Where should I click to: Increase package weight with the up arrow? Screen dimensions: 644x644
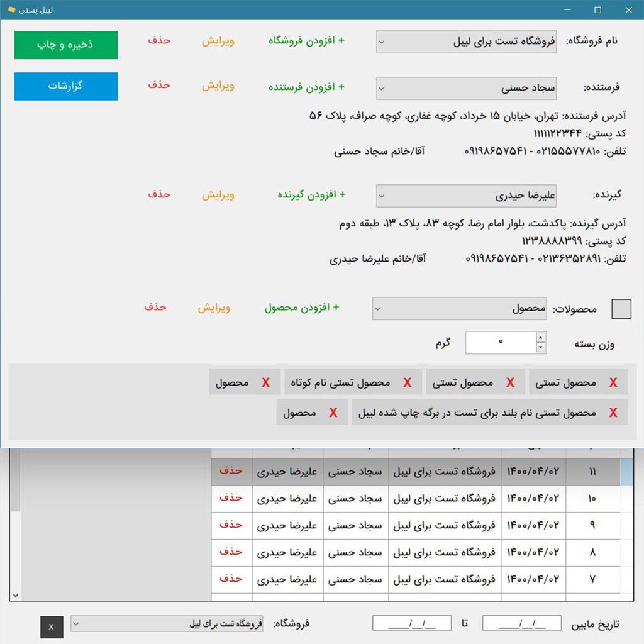(540, 338)
